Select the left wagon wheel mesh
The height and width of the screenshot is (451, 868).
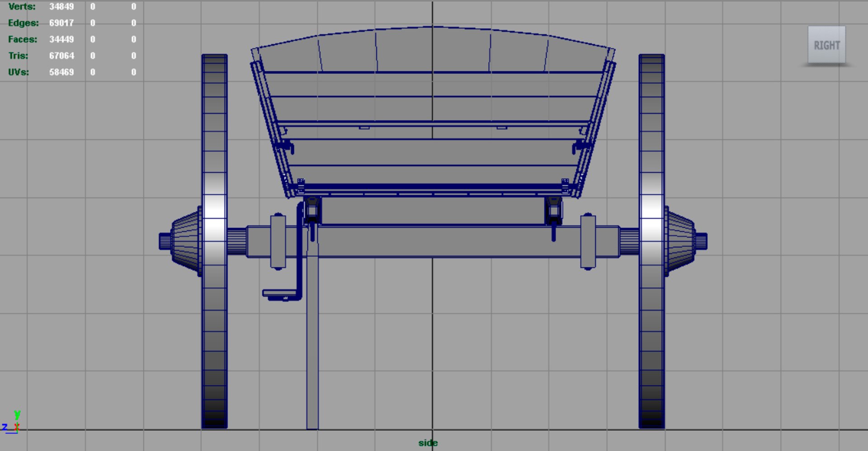(x=214, y=241)
